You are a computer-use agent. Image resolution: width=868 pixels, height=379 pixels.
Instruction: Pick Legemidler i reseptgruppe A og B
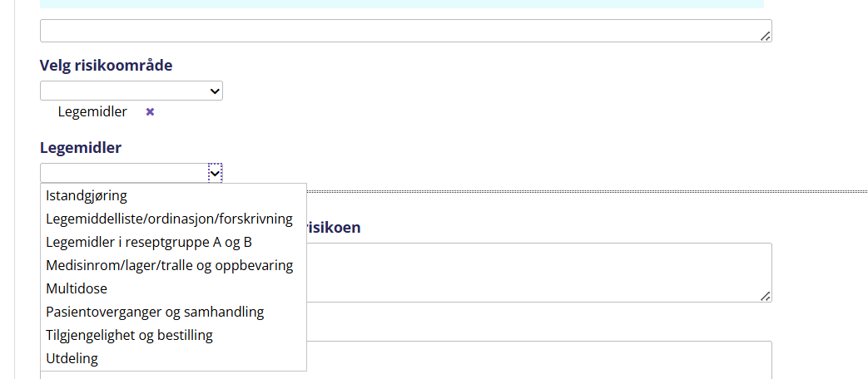coord(149,242)
